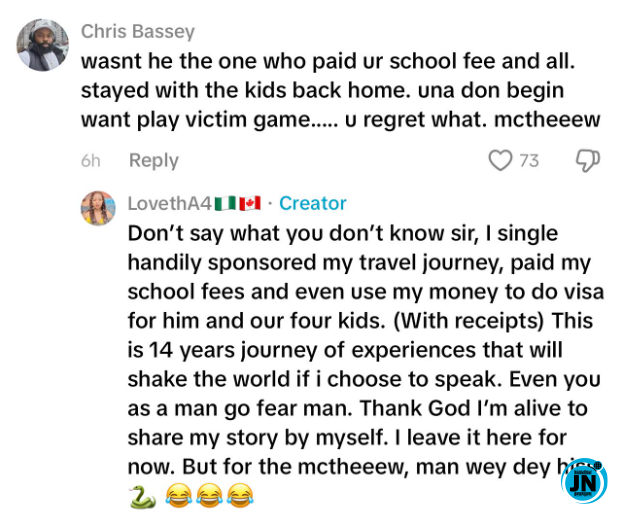The width and height of the screenshot is (619, 516).
Task: Reply to Chris Bassey's comment
Action: click(153, 161)
